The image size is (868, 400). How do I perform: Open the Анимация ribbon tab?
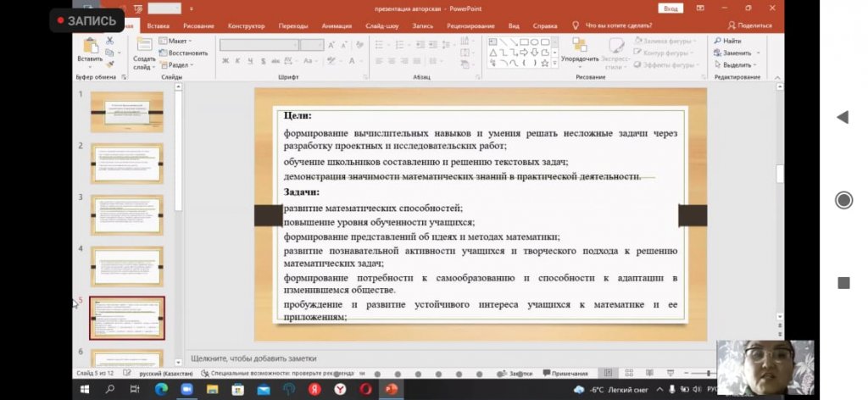point(337,26)
